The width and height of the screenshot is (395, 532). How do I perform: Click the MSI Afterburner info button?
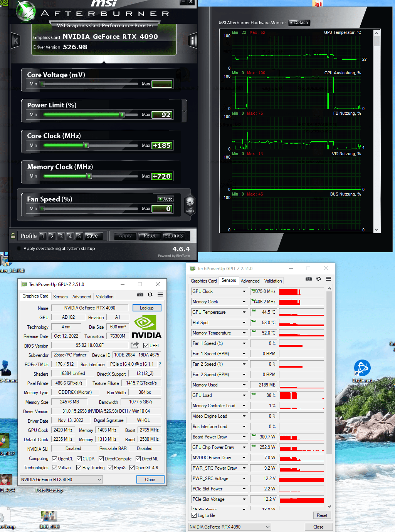point(193,40)
